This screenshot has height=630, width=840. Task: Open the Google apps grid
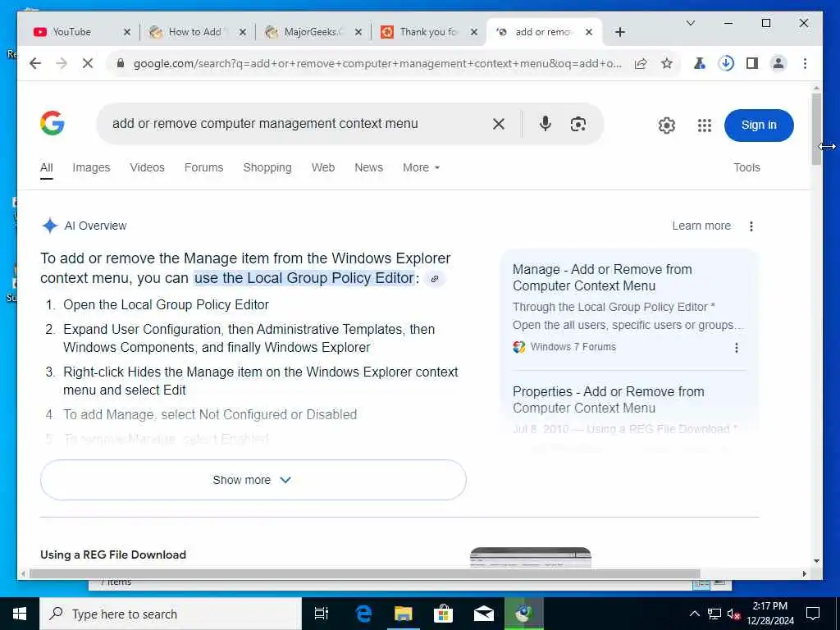(705, 126)
